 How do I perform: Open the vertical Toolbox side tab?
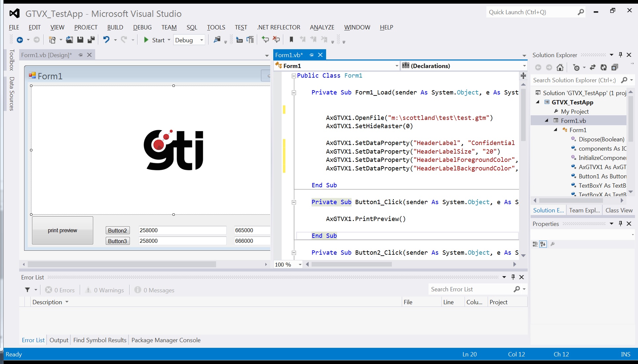point(12,60)
